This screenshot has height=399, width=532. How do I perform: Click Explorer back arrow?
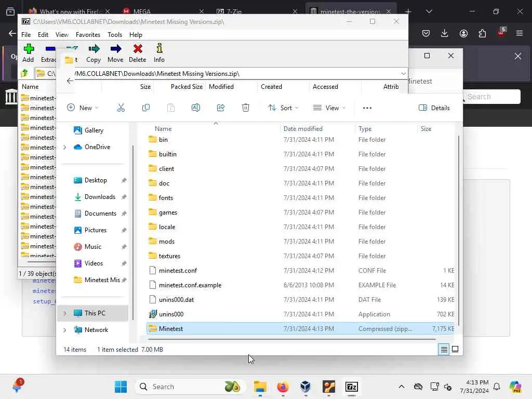70,81
